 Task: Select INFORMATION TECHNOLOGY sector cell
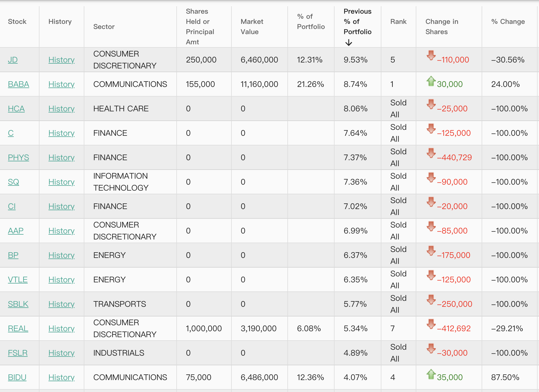121,182
